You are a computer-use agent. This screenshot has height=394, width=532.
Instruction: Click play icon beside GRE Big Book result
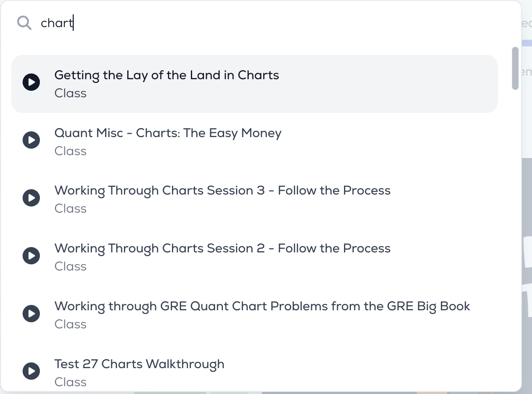31,314
